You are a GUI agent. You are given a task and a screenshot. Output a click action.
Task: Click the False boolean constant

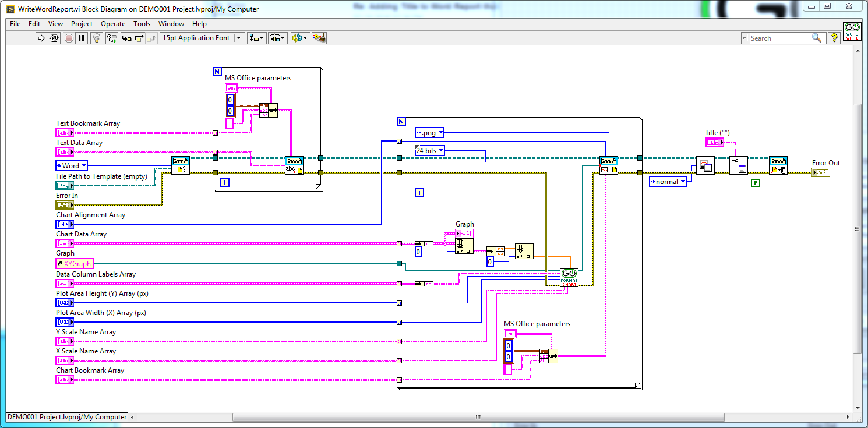pyautogui.click(x=756, y=183)
